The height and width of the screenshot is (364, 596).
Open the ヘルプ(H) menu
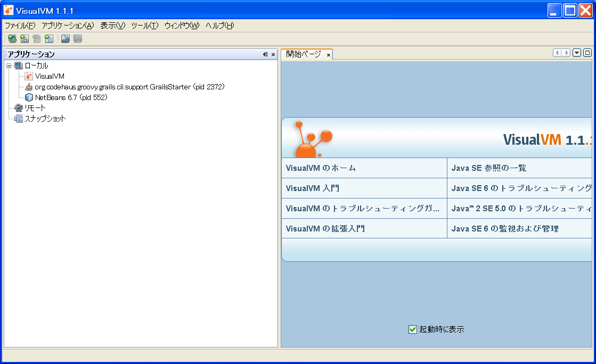[219, 26]
